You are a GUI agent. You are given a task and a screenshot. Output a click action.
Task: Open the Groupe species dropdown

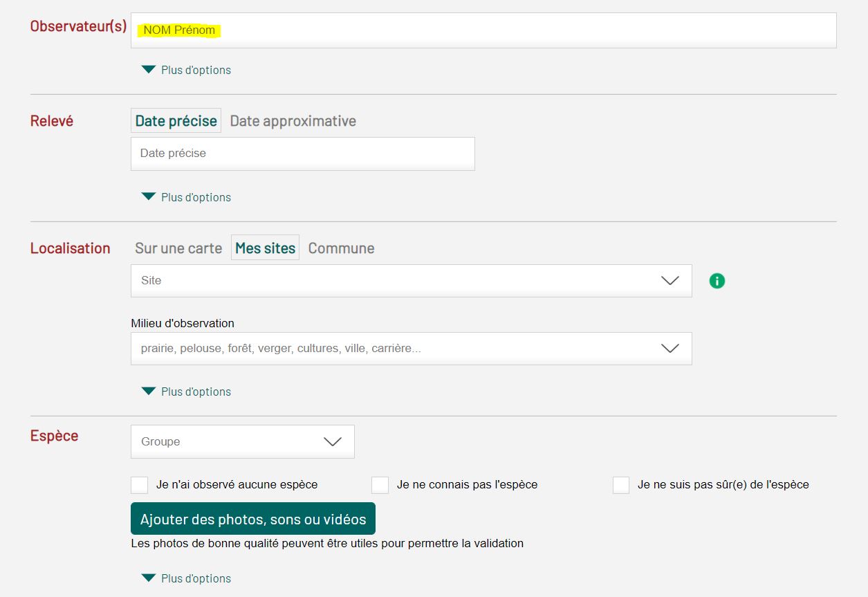point(242,441)
